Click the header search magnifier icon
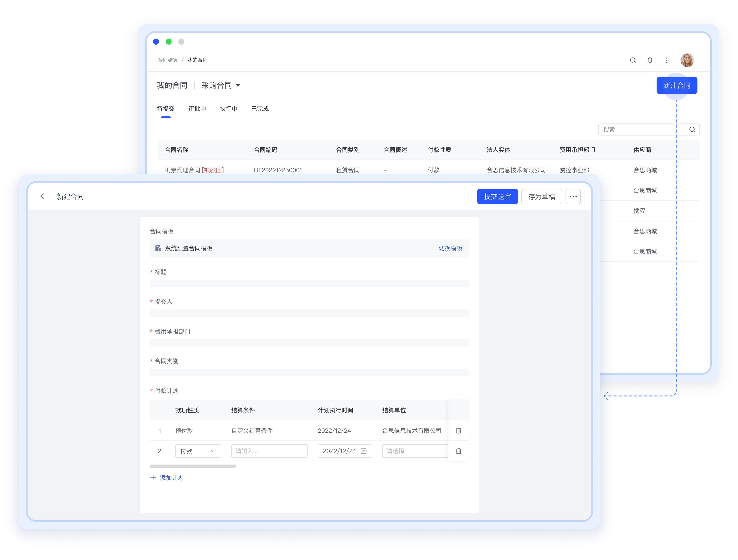The height and width of the screenshot is (560, 738). pyautogui.click(x=633, y=60)
